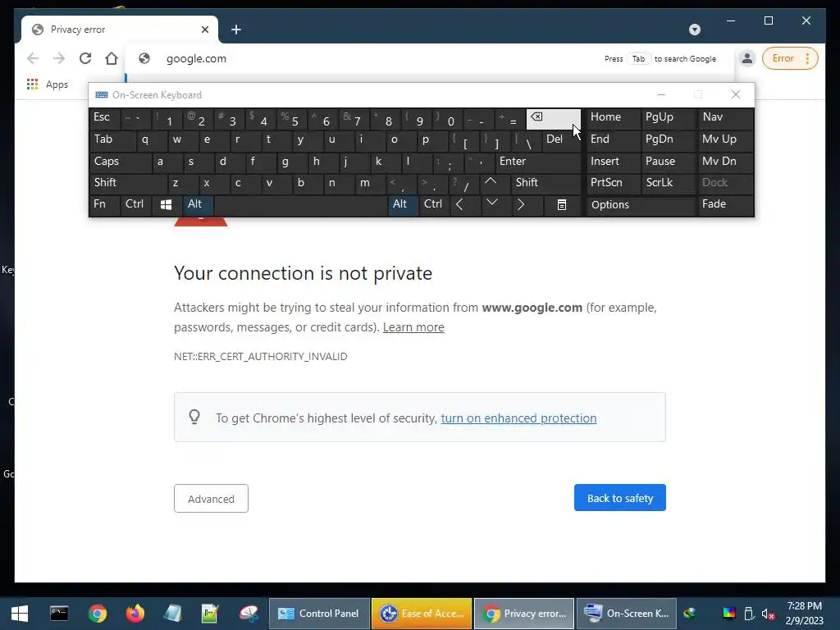Open the paint palette icon in taskbar
Viewport: 840px width, 630px height.
point(248,614)
